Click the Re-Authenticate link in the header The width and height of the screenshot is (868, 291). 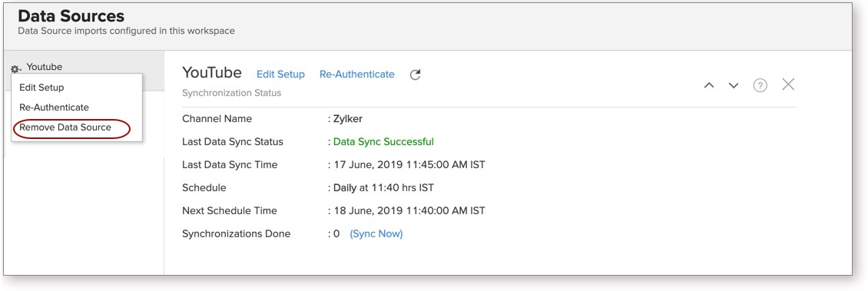[357, 74]
